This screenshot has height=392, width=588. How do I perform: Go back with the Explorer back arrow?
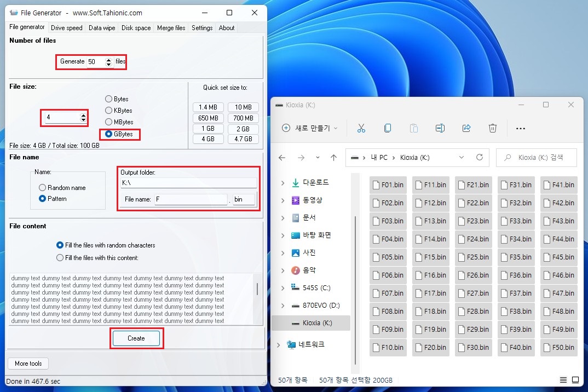[x=282, y=158]
